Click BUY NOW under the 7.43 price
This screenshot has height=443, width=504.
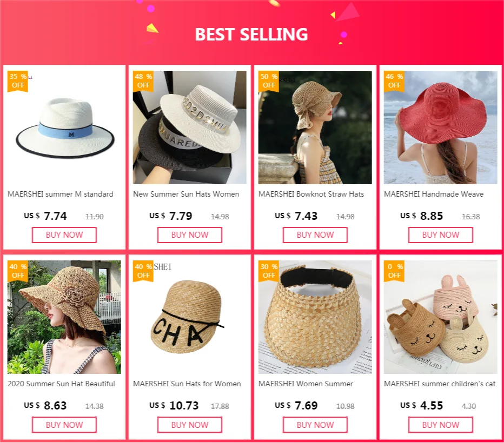[315, 235]
